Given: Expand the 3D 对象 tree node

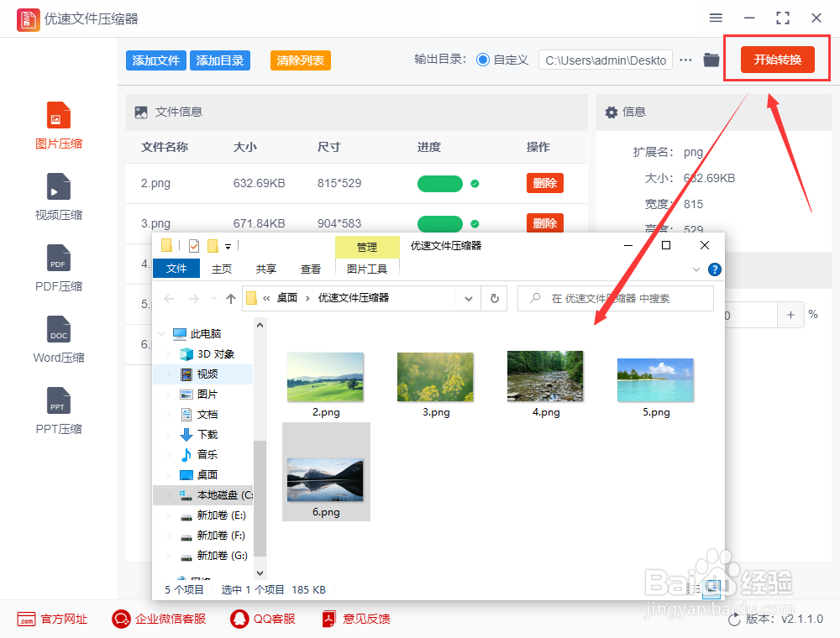Looking at the screenshot, I should tap(168, 354).
